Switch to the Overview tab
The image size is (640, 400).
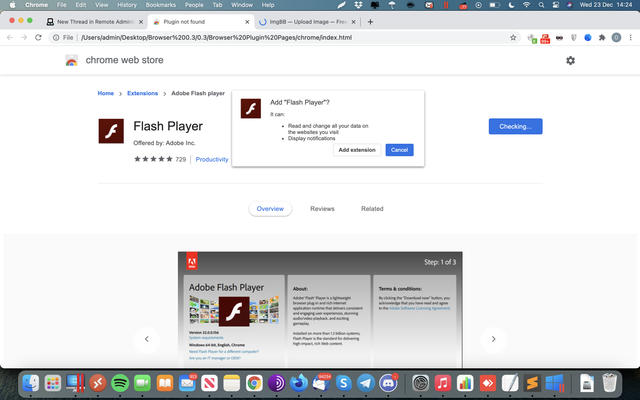270,209
